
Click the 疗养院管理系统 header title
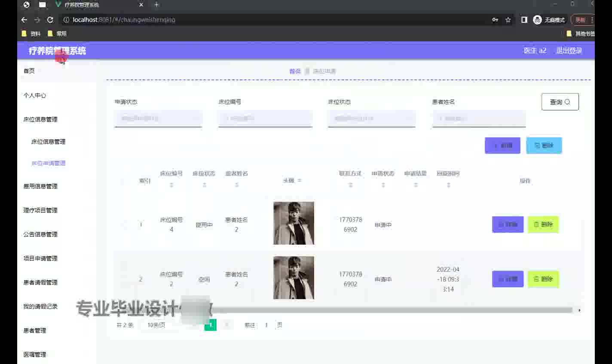click(x=57, y=51)
